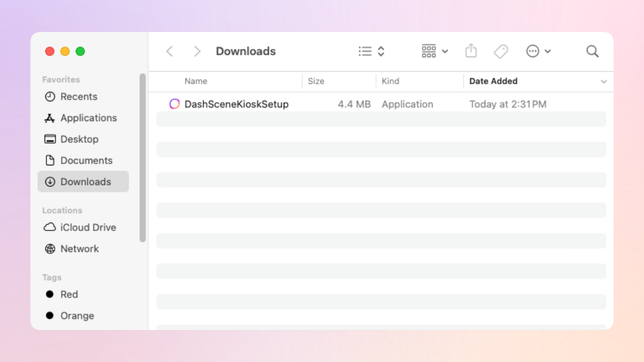Viewport: 644px width, 362px height.
Task: Click the Network globe icon
Action: (x=50, y=249)
